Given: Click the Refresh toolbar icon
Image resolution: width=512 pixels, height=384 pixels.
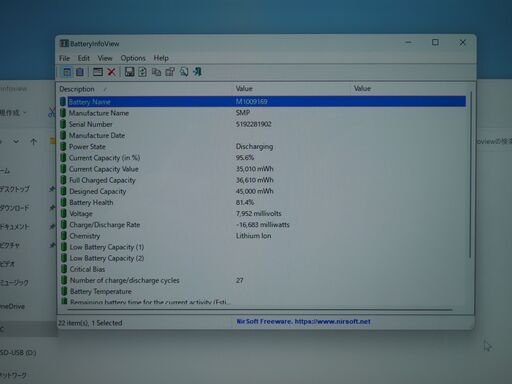Looking at the screenshot, I should (143, 72).
